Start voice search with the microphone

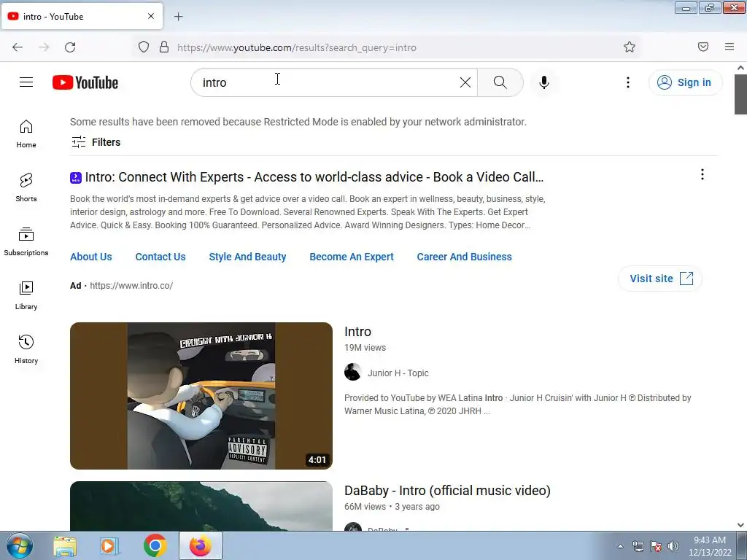543,82
